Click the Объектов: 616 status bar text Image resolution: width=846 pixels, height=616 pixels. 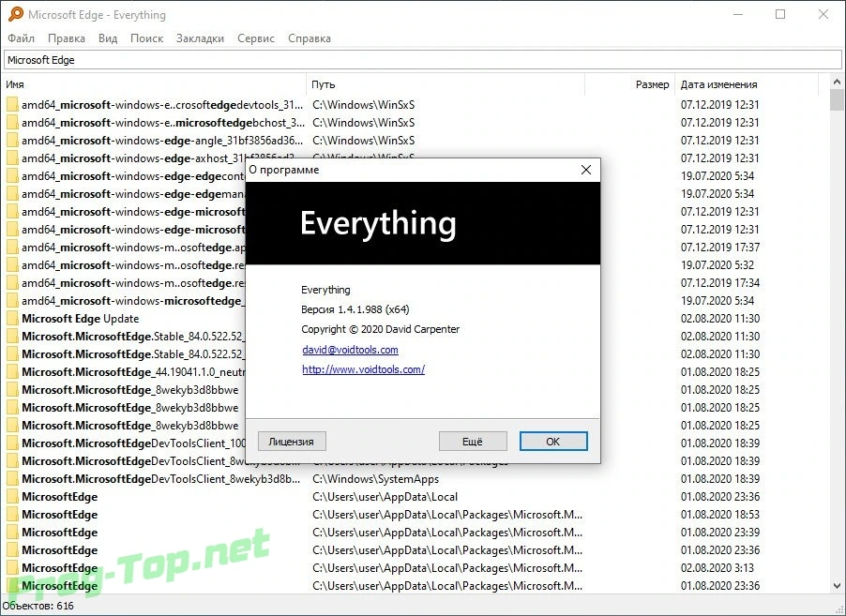(38, 606)
